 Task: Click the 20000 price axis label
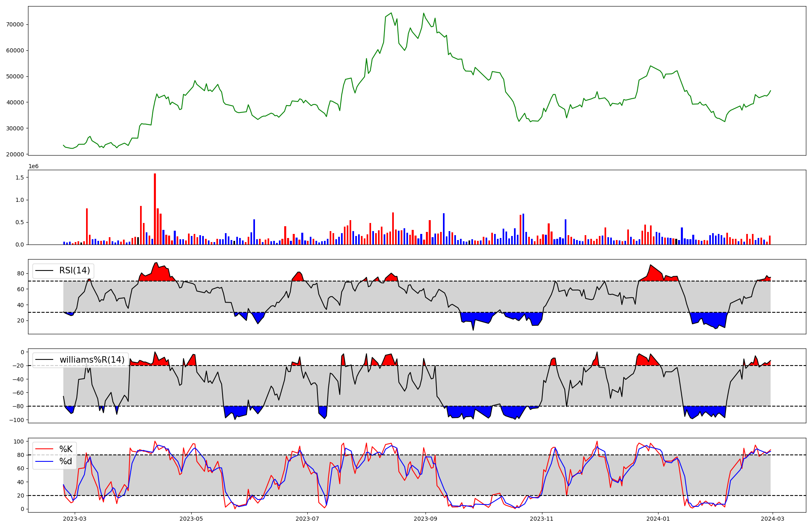click(15, 154)
